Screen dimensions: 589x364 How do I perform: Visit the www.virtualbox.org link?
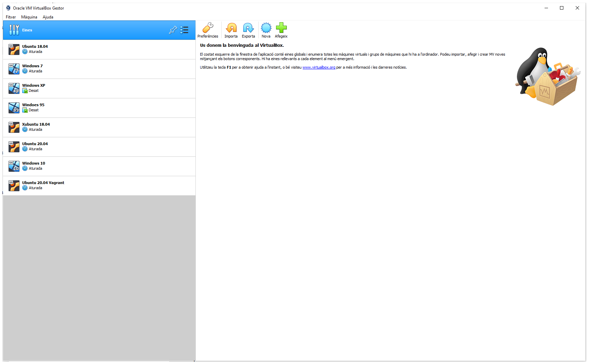pyautogui.click(x=319, y=68)
